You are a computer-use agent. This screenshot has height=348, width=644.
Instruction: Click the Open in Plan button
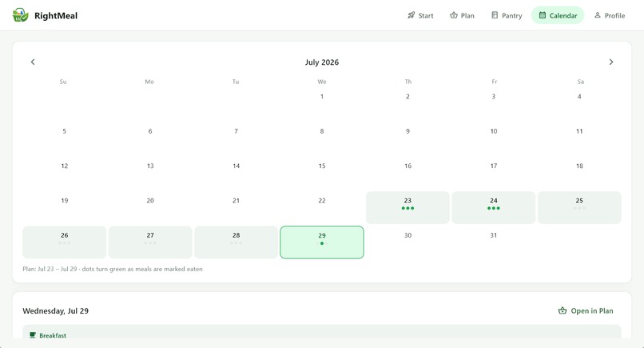[x=586, y=311]
